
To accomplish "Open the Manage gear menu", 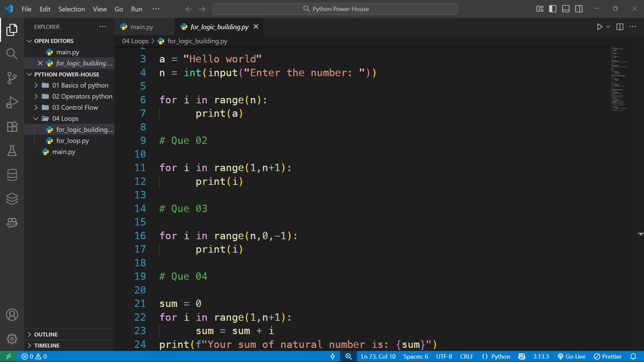I will tap(12, 339).
